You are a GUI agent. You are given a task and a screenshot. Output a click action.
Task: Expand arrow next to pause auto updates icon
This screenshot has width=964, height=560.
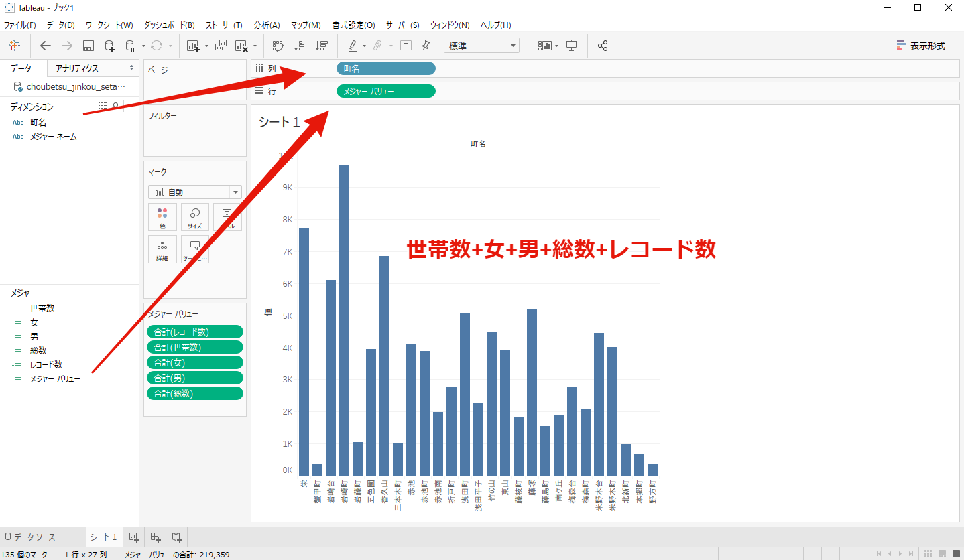pyautogui.click(x=143, y=46)
